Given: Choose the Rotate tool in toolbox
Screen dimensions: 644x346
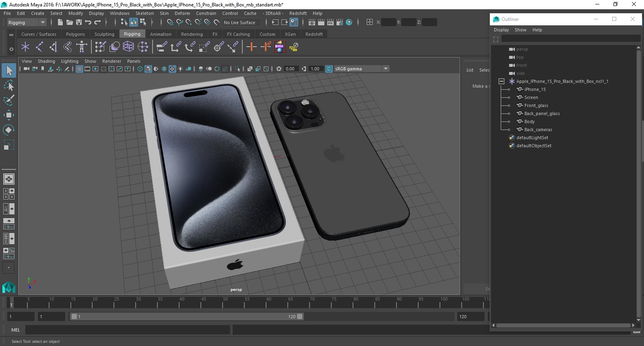Looking at the screenshot, I should (x=8, y=130).
